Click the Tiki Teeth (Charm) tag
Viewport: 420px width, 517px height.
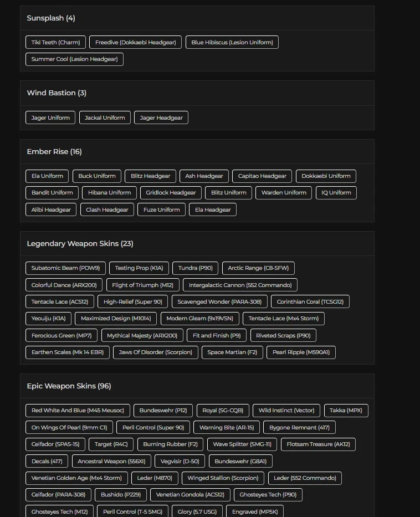coord(55,42)
